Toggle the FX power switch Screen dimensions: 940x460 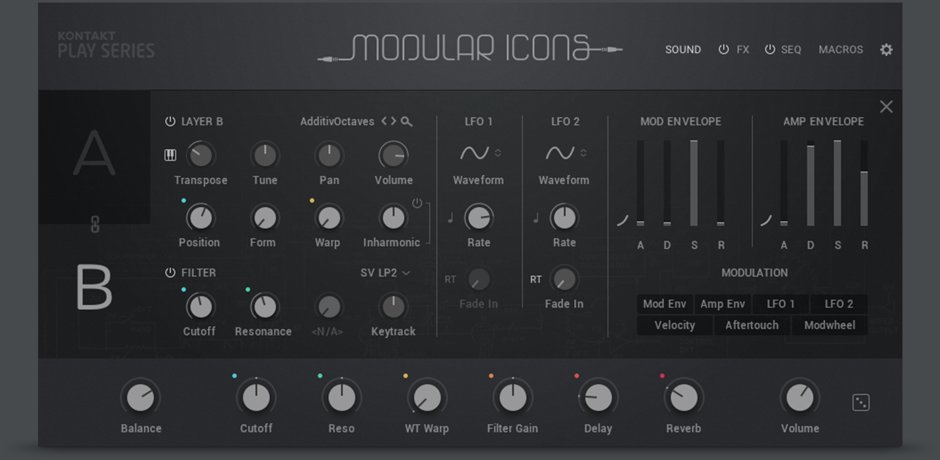pos(724,50)
